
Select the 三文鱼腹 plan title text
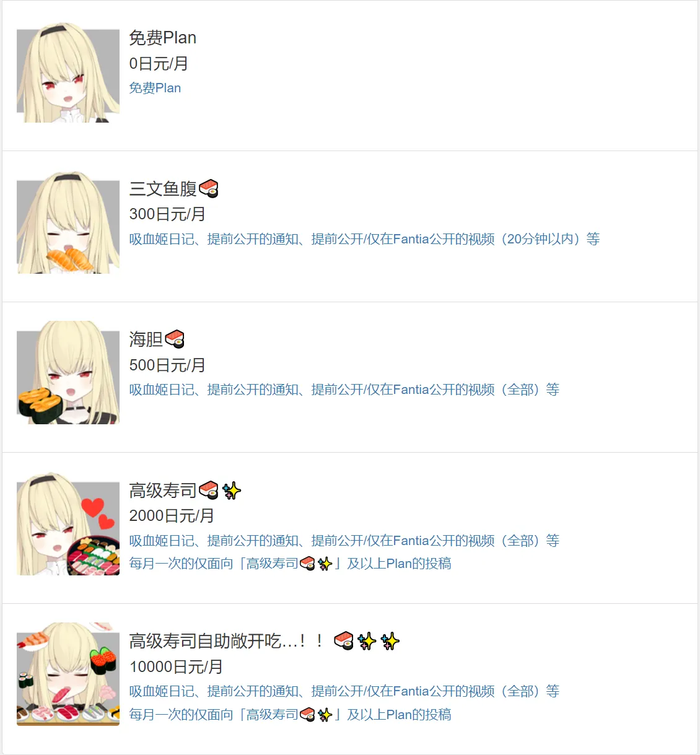point(163,188)
